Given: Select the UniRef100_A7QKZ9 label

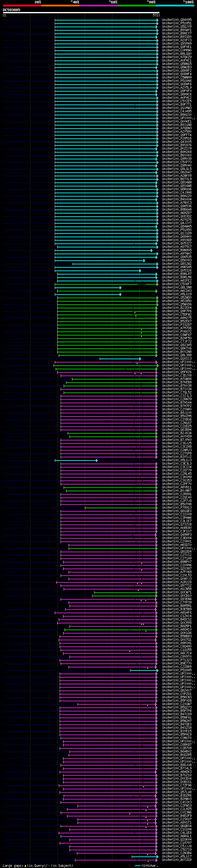Looking at the screenshot, I should pyautogui.click(x=177, y=57).
